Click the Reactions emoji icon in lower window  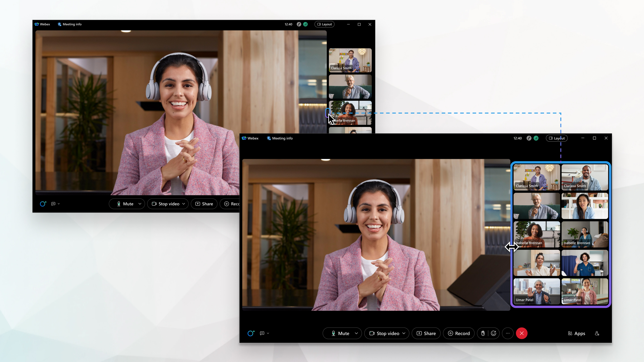494,333
